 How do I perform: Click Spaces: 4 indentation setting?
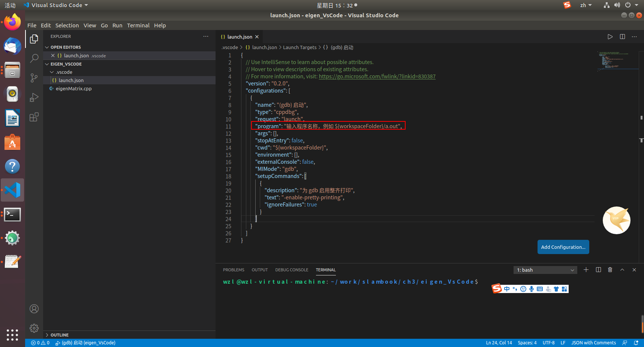527,343
